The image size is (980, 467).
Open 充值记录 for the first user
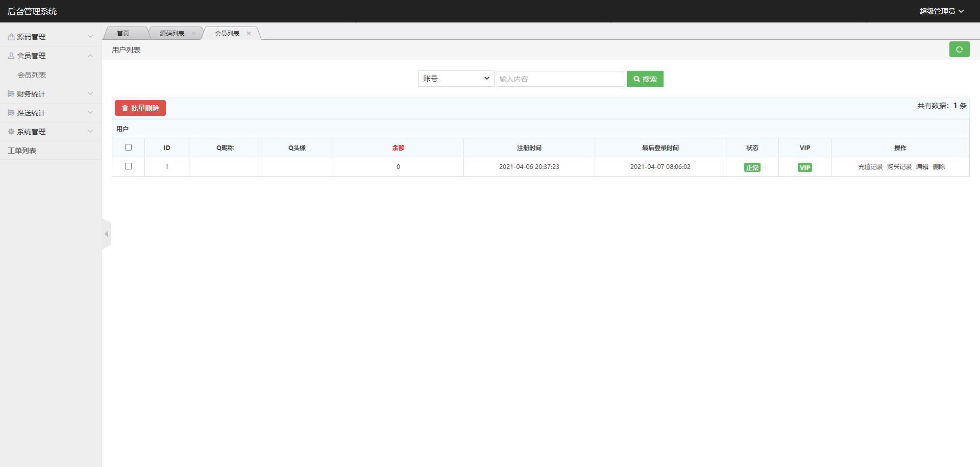(x=871, y=166)
